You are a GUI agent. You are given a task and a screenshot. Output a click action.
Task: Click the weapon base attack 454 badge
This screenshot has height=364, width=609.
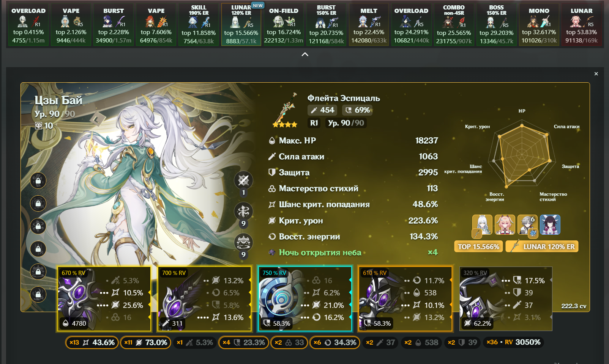322,110
